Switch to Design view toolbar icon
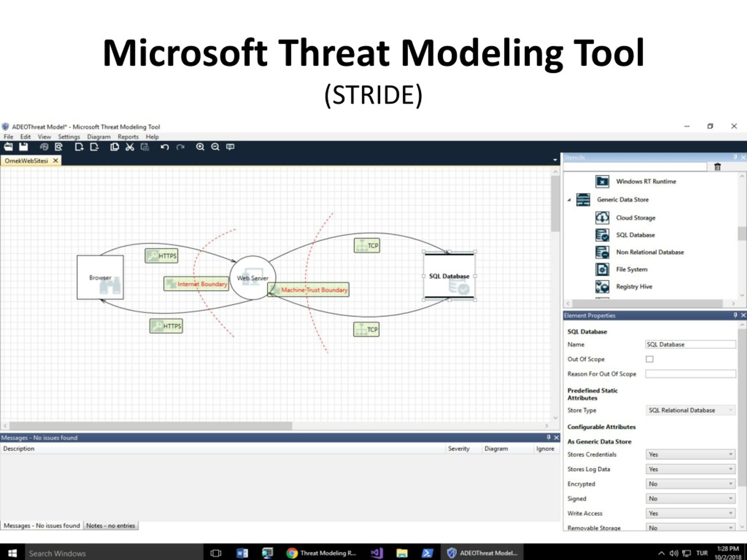 [44, 147]
